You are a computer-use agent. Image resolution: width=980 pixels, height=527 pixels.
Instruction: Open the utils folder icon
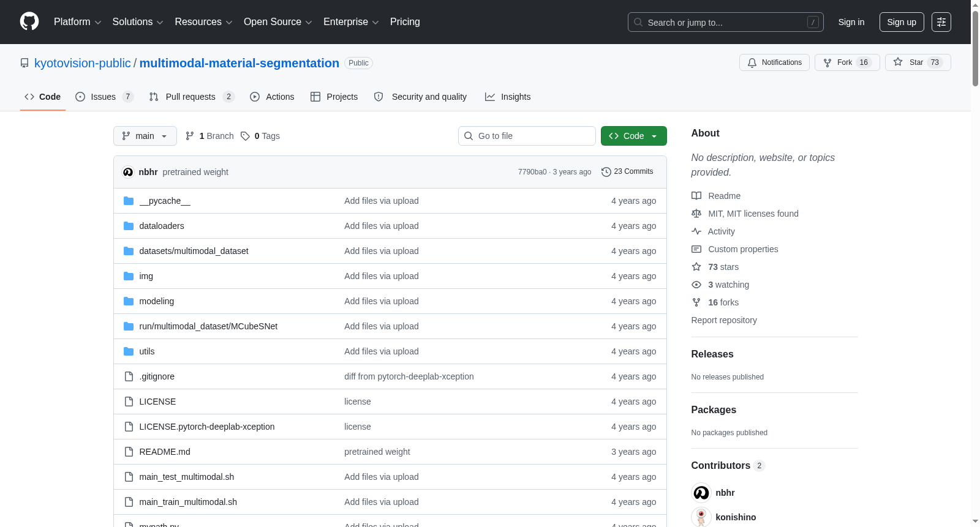point(129,351)
